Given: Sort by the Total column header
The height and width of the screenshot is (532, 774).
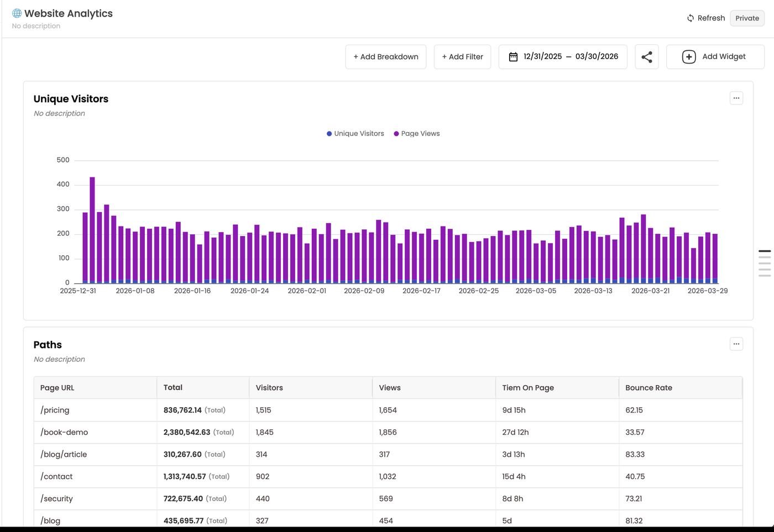Looking at the screenshot, I should pyautogui.click(x=203, y=388).
